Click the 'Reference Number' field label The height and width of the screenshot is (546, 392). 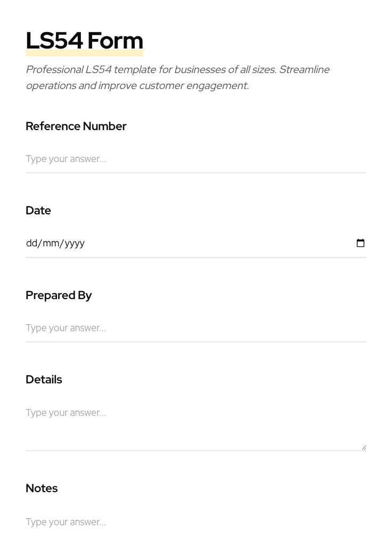[76, 126]
